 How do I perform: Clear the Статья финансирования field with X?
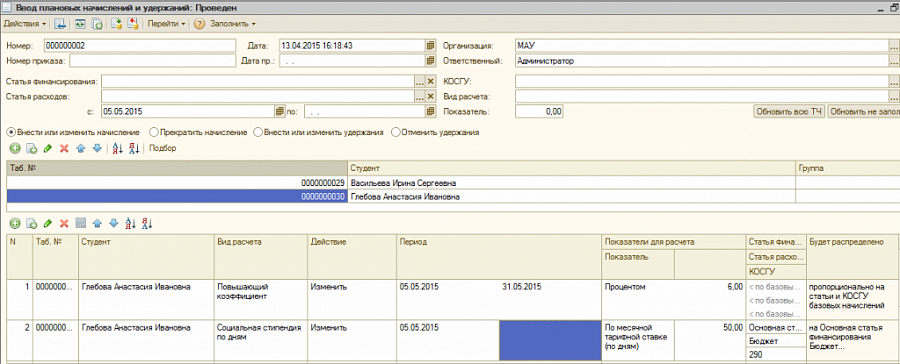[x=430, y=82]
